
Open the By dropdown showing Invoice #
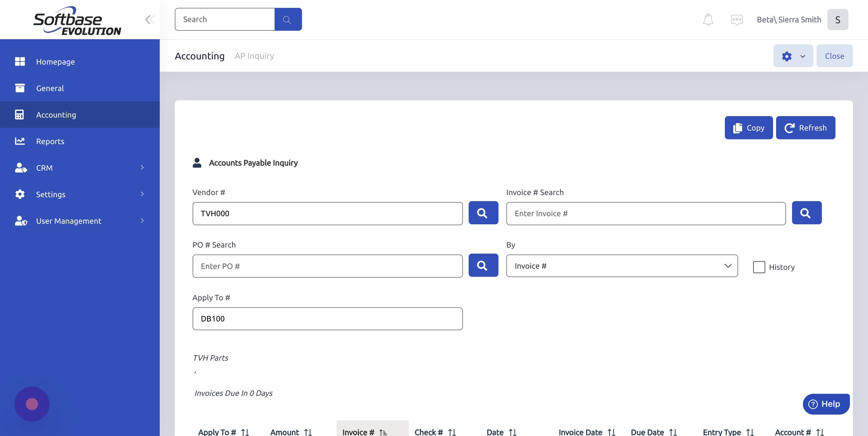622,266
